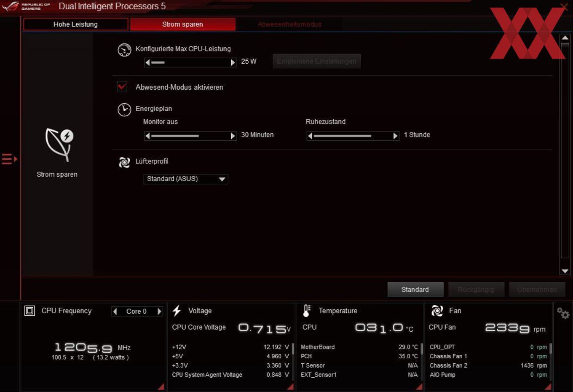Click the Chassis Fan 2 row
The image size is (573, 392).
(x=488, y=365)
